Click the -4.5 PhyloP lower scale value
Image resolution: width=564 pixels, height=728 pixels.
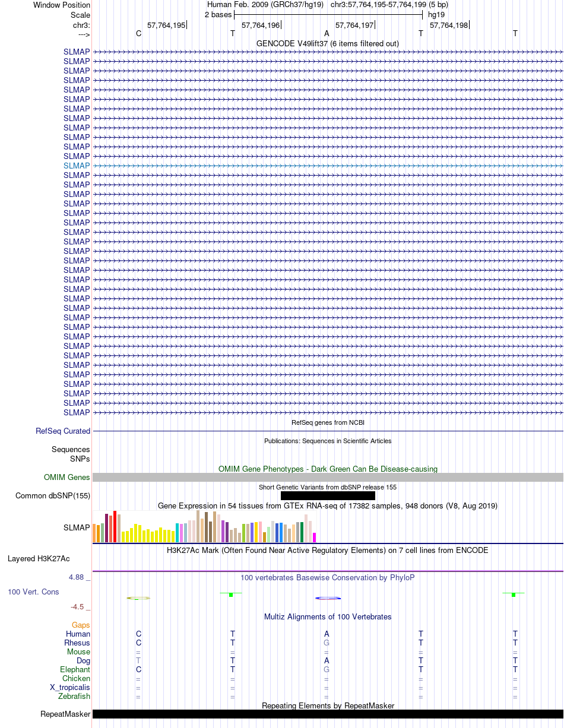point(81,606)
